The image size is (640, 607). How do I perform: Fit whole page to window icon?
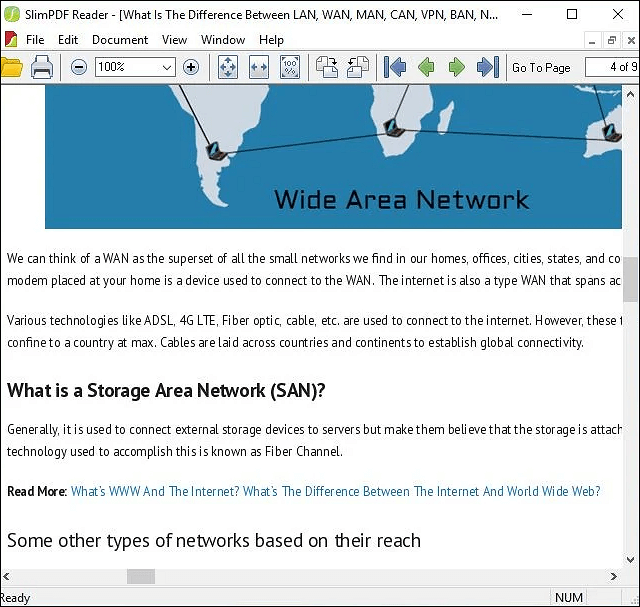click(228, 67)
